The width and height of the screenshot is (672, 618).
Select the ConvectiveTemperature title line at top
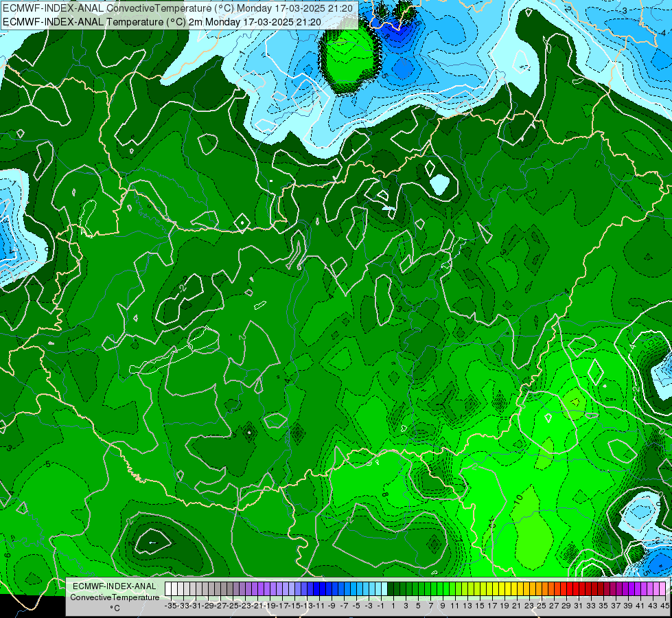177,8
